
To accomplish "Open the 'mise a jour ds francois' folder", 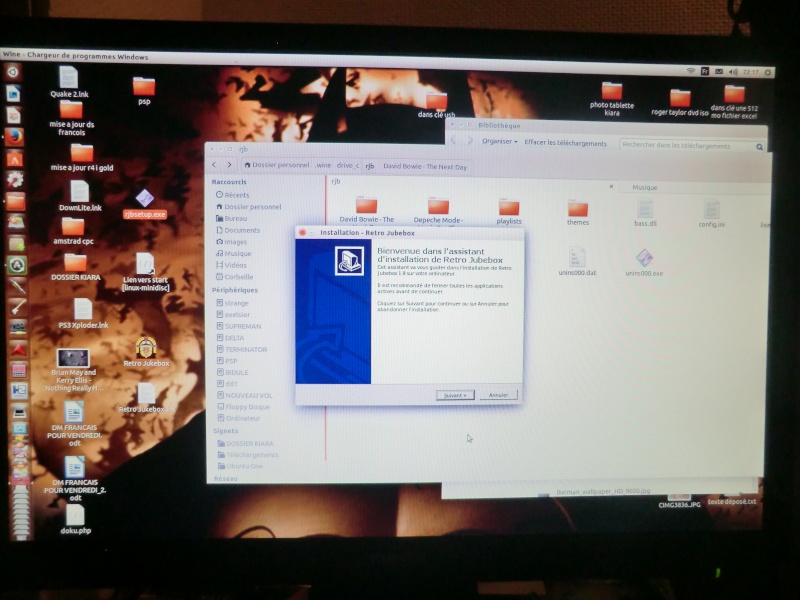I will tap(71, 118).
